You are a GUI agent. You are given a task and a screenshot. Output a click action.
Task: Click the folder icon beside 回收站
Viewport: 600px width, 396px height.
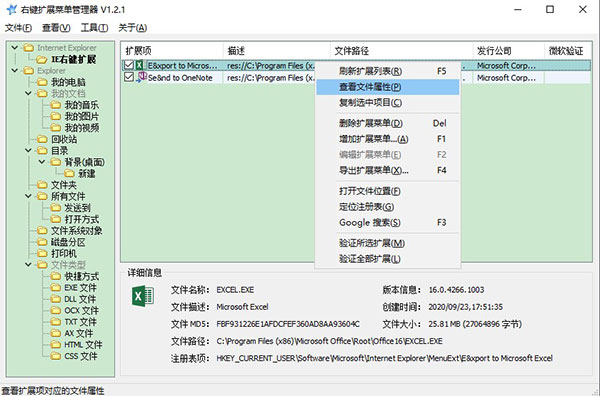42,139
